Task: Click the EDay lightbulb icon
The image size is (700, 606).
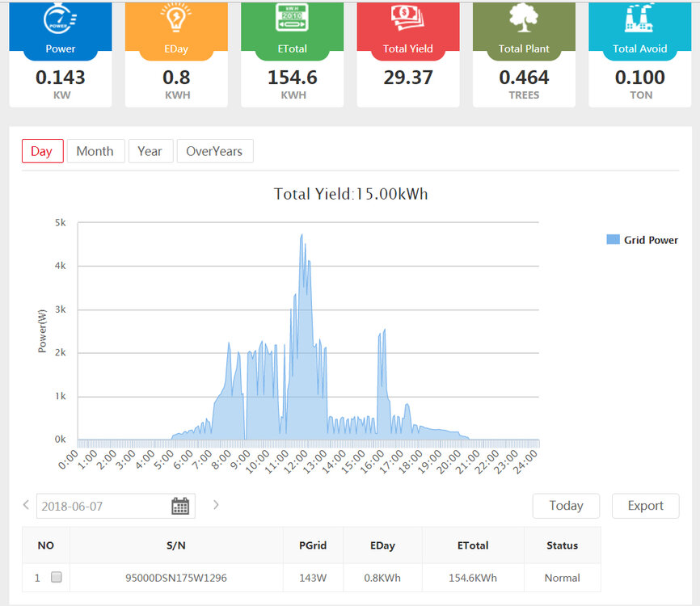Action: point(176,19)
